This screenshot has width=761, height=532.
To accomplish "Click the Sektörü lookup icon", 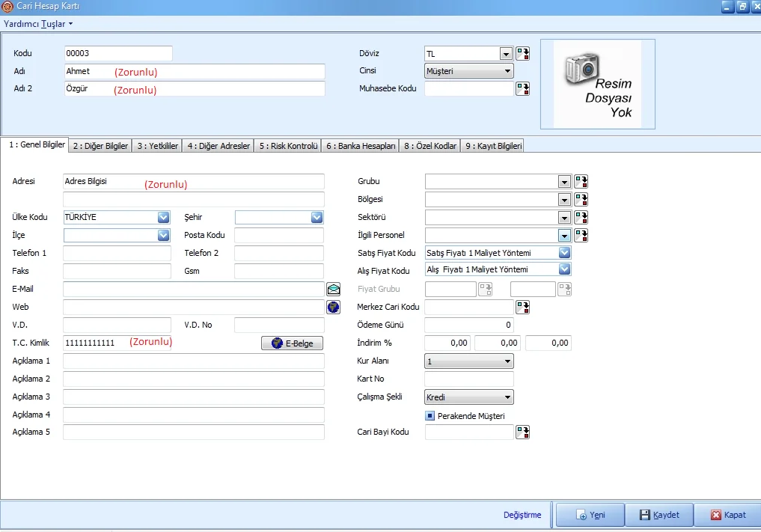I will (x=581, y=218).
